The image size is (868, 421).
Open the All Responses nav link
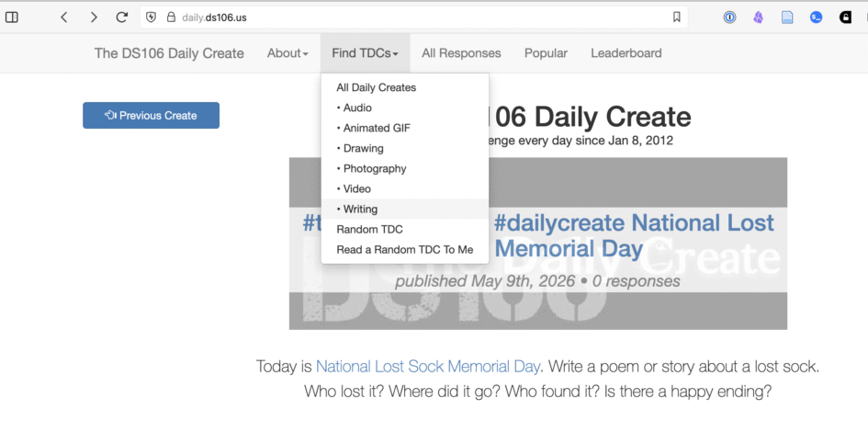461,53
